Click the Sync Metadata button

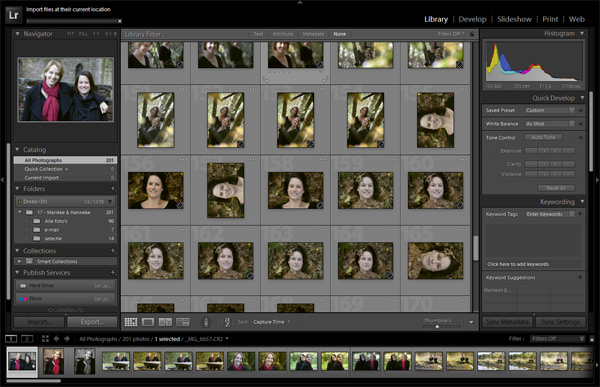[507, 322]
